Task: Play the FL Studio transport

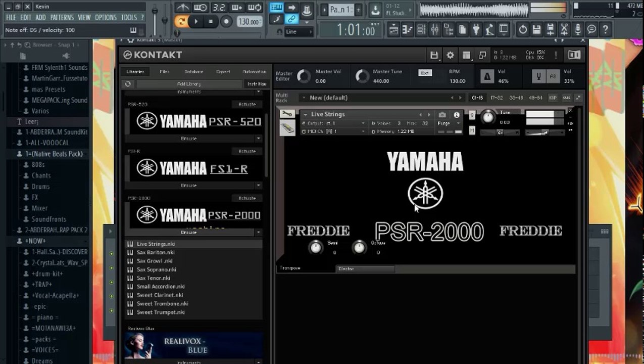Action: [196, 21]
